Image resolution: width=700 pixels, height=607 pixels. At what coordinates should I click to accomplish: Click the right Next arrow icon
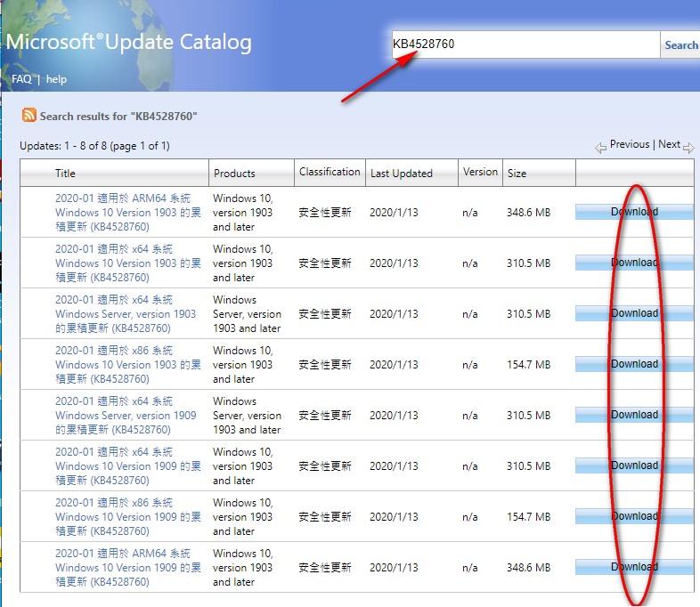pos(688,147)
